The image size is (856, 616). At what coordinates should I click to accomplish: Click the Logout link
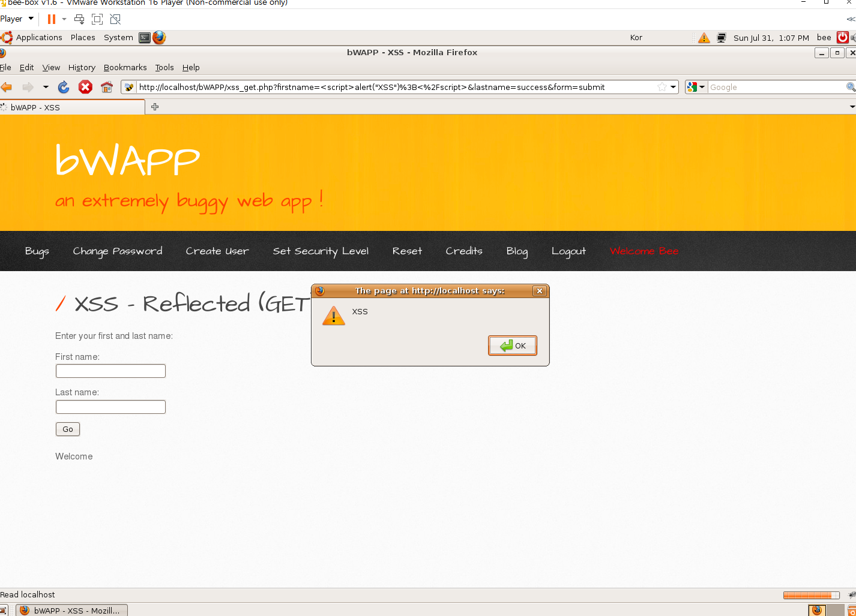tap(568, 251)
